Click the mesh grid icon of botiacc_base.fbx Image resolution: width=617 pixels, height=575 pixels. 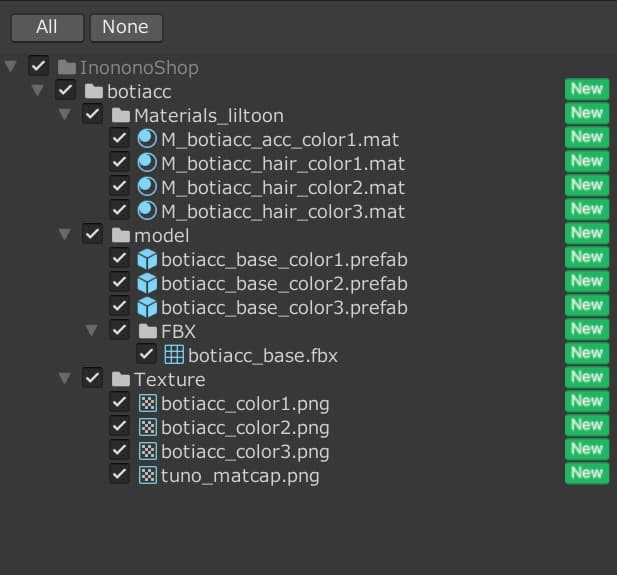pyautogui.click(x=174, y=355)
